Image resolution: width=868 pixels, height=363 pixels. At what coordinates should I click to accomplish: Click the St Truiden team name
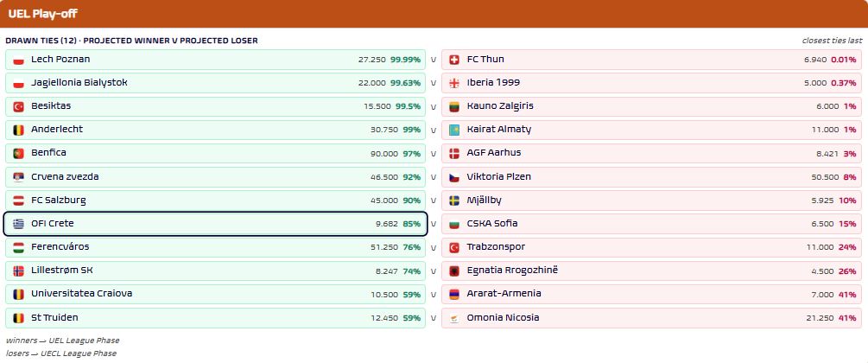(x=54, y=317)
